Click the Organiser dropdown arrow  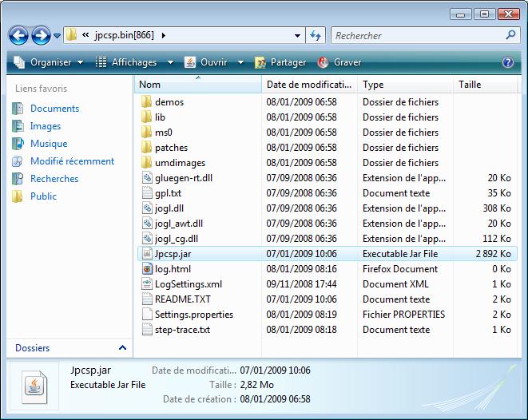click(80, 62)
